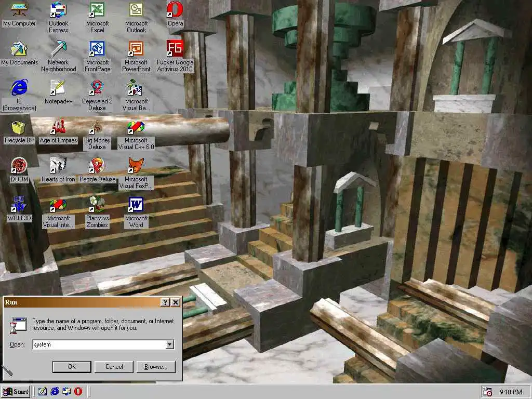
Task: Close the Run dialog with X button
Action: pyautogui.click(x=176, y=302)
